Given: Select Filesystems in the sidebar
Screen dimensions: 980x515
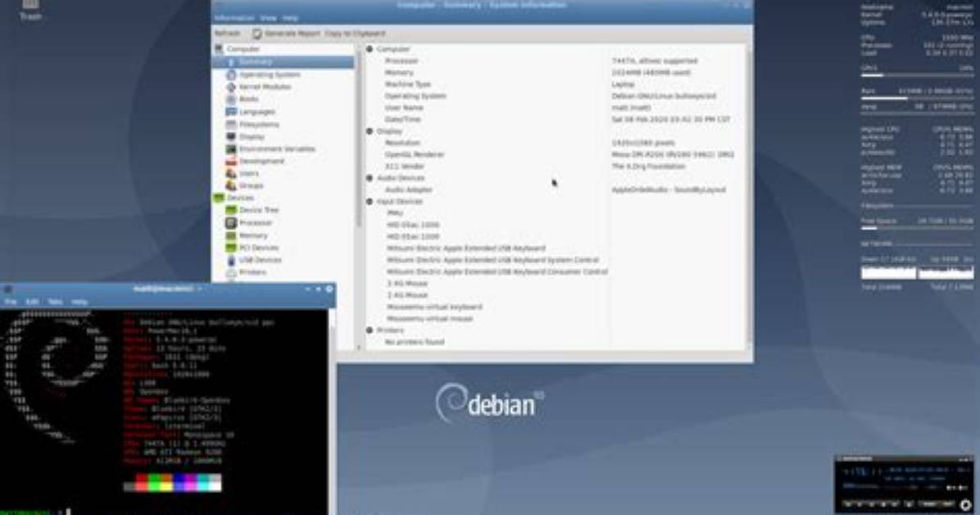Looking at the screenshot, I should tap(260, 124).
